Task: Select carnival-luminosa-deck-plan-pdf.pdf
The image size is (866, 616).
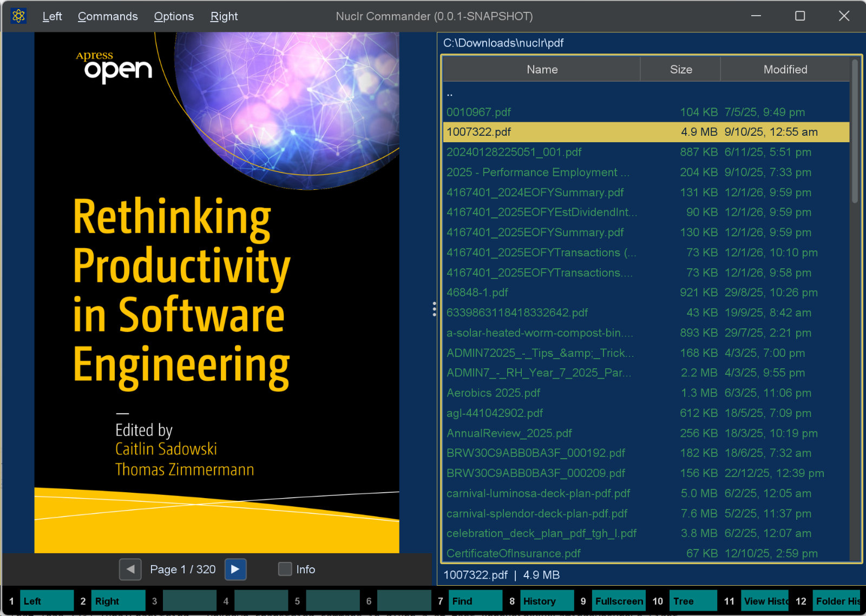Action: pyautogui.click(x=646, y=493)
